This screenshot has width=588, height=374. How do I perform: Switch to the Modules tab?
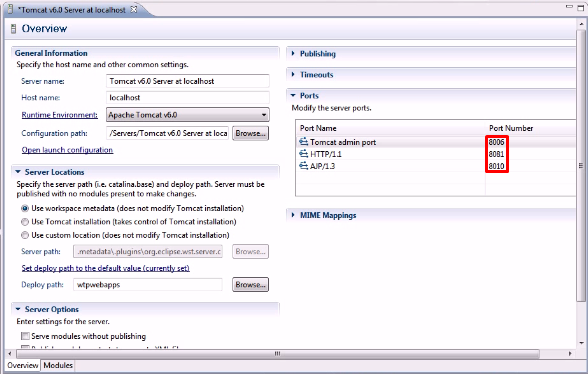pos(58,365)
